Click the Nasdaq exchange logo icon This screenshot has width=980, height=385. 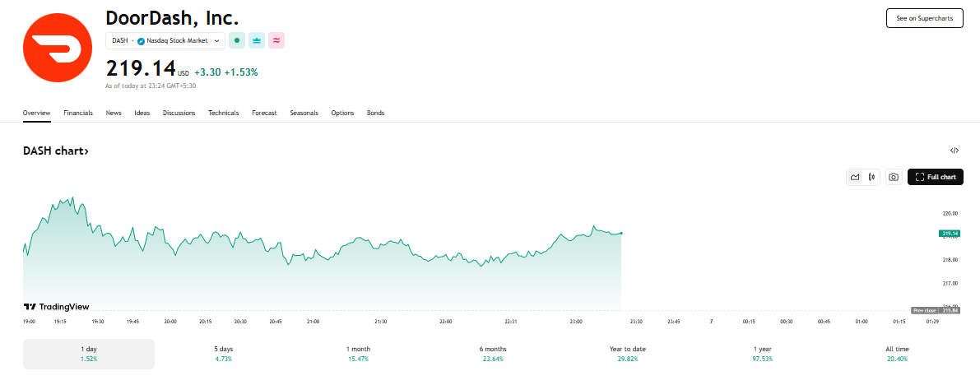pyautogui.click(x=141, y=40)
